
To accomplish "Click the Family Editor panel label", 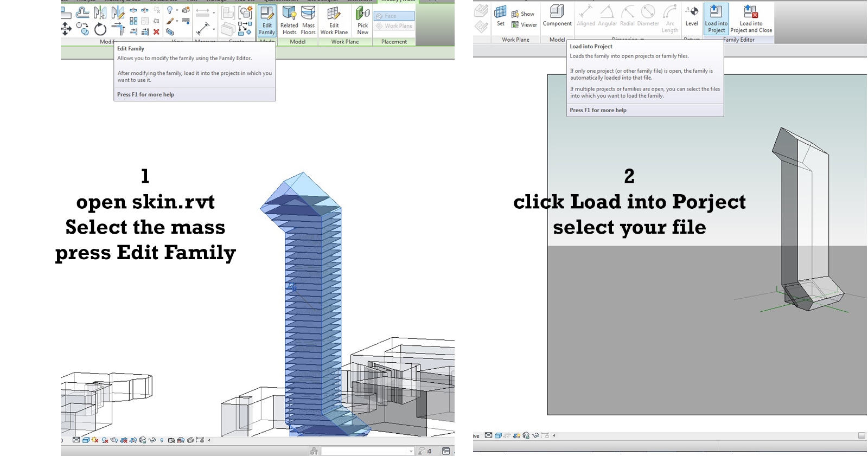I will 739,40.
